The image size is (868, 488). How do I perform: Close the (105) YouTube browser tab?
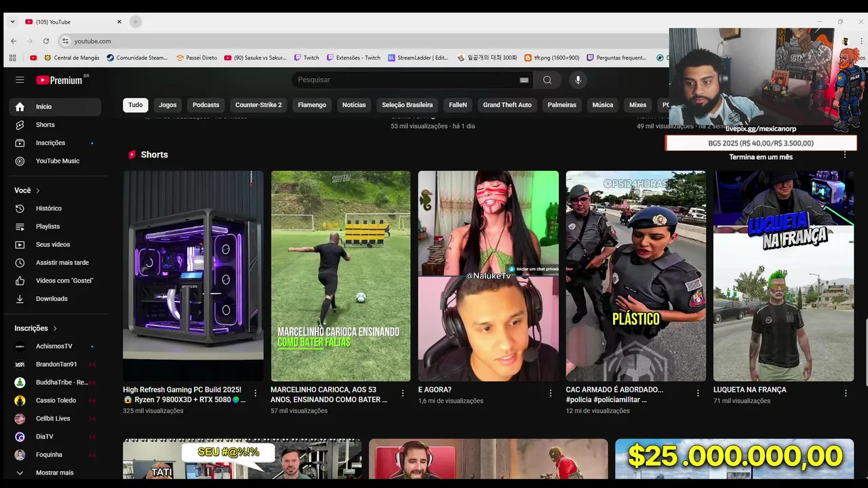pos(119,22)
